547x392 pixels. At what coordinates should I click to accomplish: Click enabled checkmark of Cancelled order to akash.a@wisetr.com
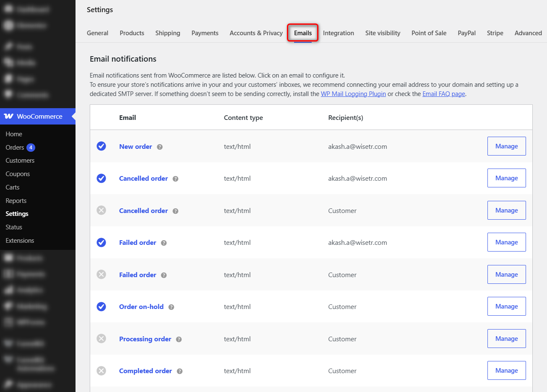(101, 178)
